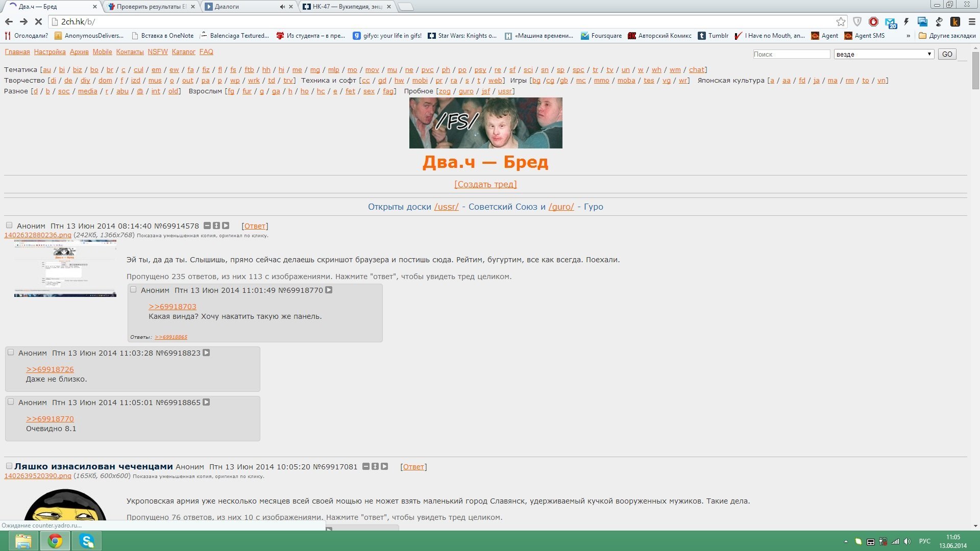Open the mail checker extension with badge 20
Screen dimensions: 980x551
(890, 22)
